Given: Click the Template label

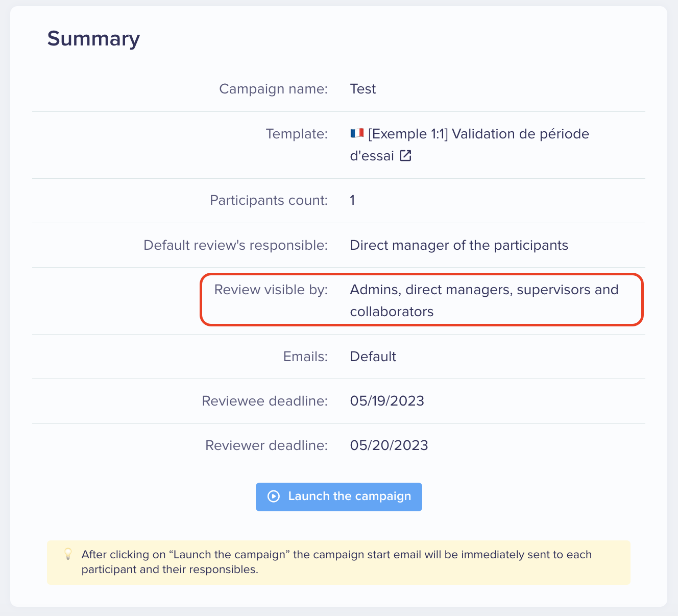Looking at the screenshot, I should coord(297,134).
